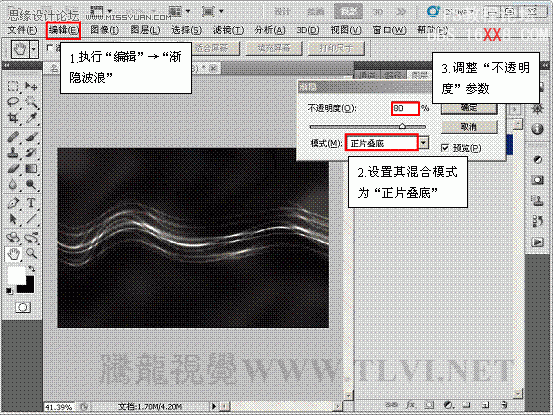Open the 3D(D) menu
The height and width of the screenshot is (415, 553).
click(x=308, y=30)
